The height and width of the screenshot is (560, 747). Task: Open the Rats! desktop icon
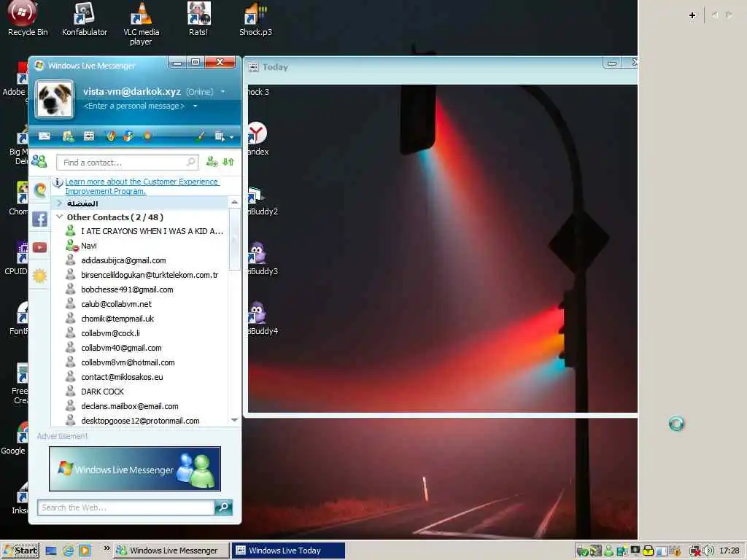pyautogui.click(x=198, y=19)
